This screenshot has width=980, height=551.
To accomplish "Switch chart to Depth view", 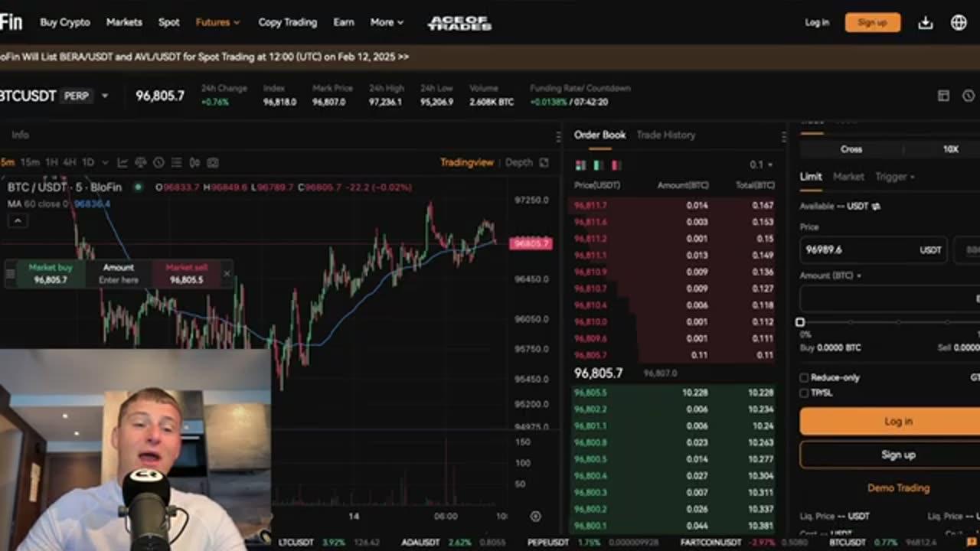I will 518,162.
